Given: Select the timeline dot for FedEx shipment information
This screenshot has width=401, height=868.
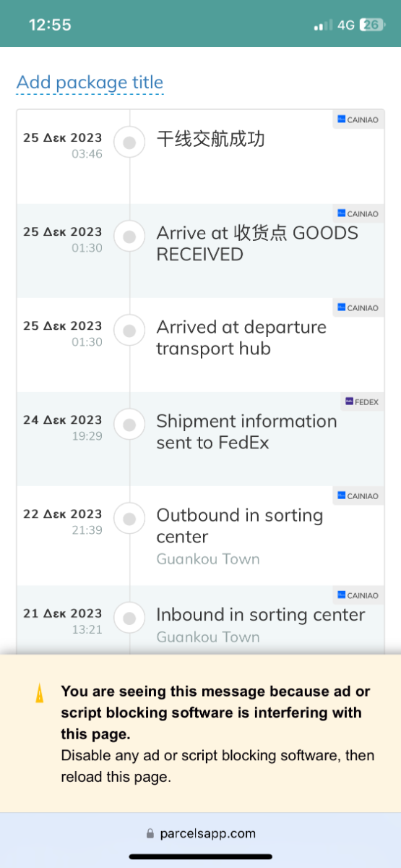Looking at the screenshot, I should tap(130, 425).
